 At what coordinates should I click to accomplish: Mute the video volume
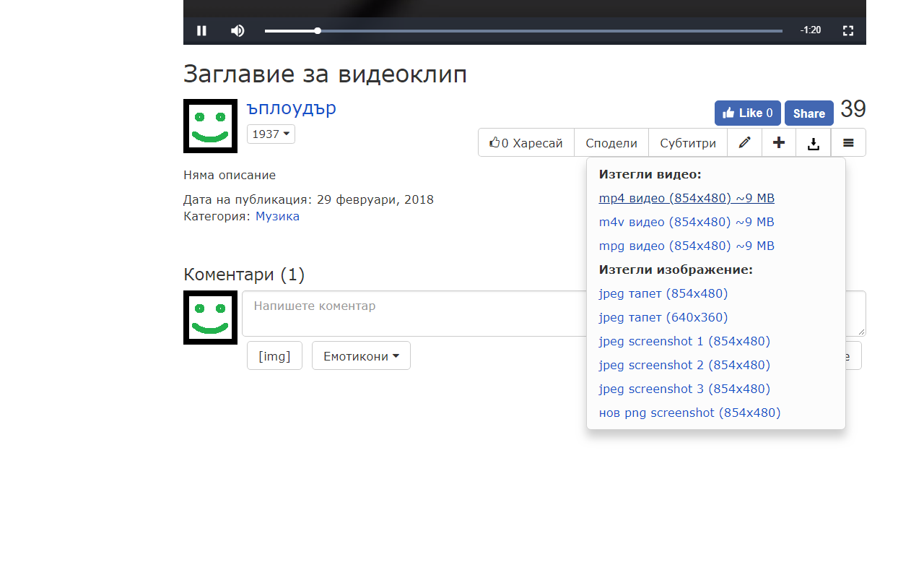coord(237,30)
